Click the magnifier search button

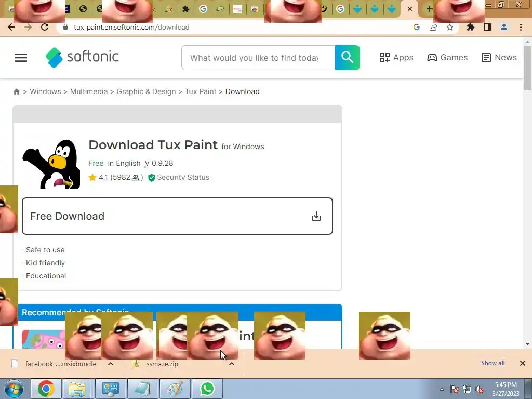pos(348,58)
